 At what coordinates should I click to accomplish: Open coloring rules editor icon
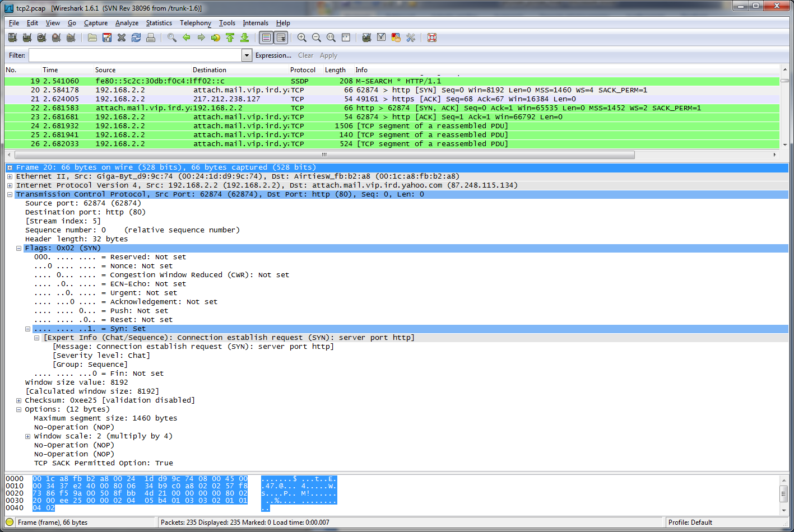396,38
